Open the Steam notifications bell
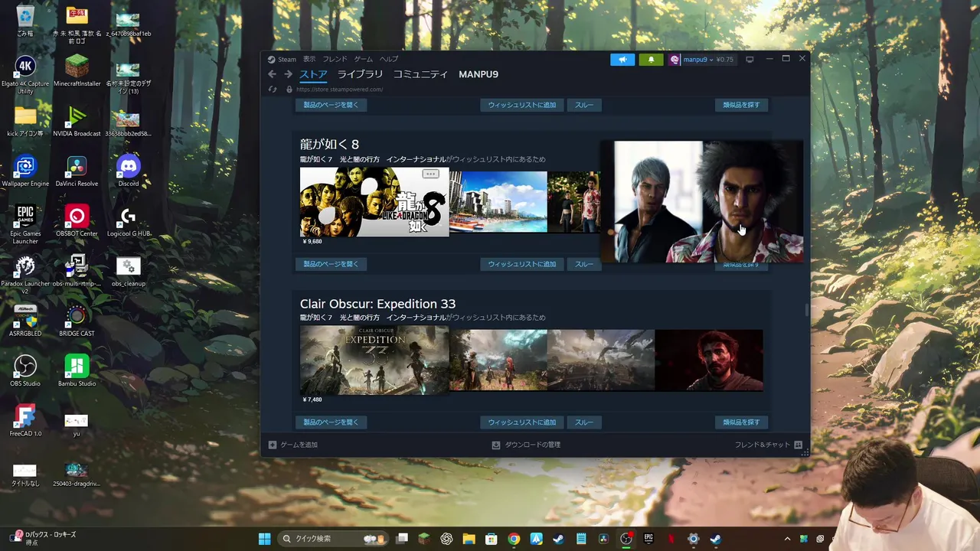The height and width of the screenshot is (551, 980). [652, 60]
